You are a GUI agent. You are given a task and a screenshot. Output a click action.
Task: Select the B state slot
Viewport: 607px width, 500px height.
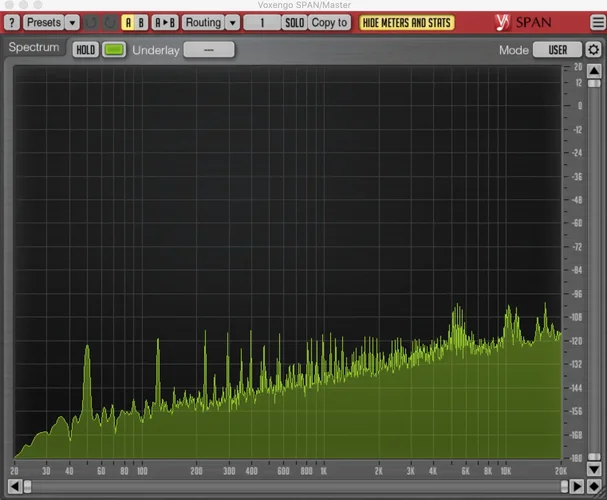tap(142, 22)
